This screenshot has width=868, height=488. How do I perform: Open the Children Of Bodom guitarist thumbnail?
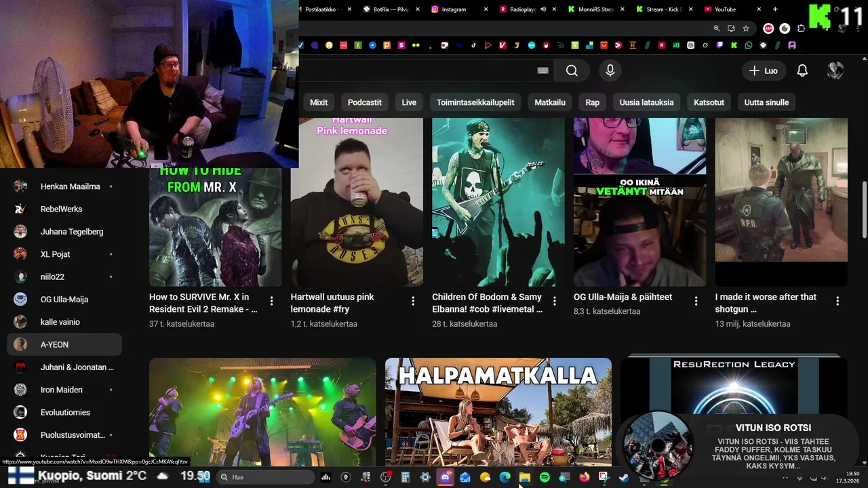coord(498,202)
